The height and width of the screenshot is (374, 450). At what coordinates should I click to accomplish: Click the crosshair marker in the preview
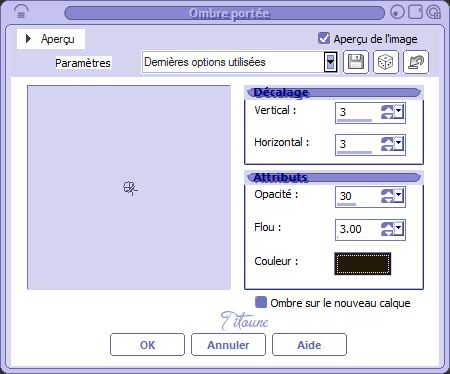tap(130, 188)
